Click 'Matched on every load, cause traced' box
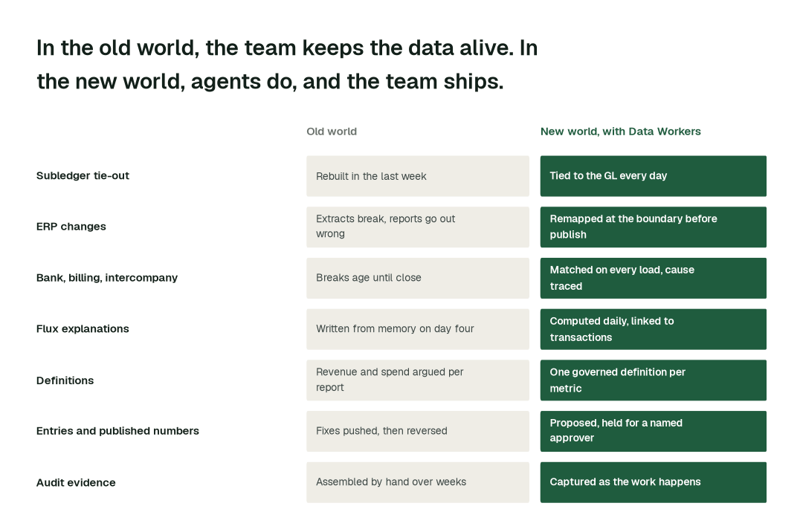 pyautogui.click(x=653, y=278)
